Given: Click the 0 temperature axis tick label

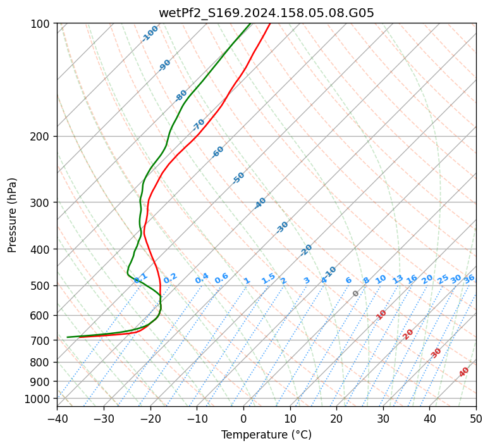Looking at the screenshot, I should point(243,418).
